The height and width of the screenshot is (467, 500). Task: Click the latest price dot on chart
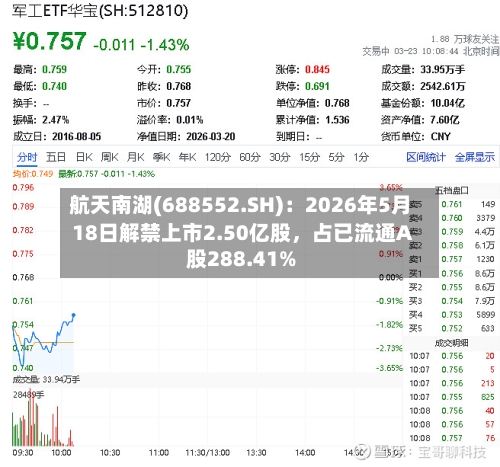(74, 315)
